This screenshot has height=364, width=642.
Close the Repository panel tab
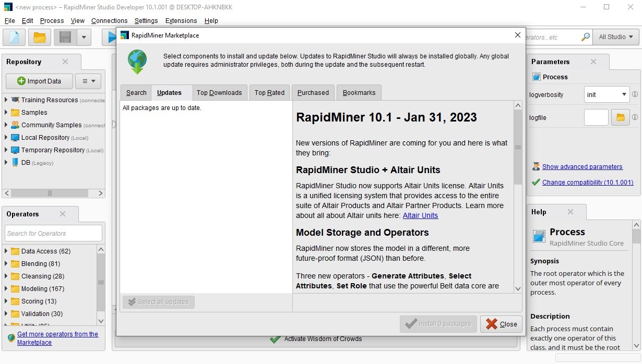(x=65, y=62)
